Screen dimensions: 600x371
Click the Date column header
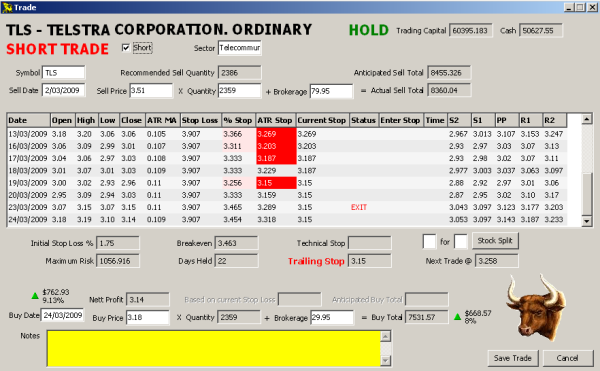[29, 120]
